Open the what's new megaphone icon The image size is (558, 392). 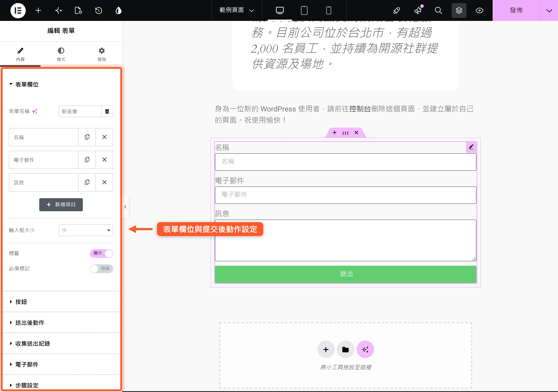pyautogui.click(x=418, y=10)
